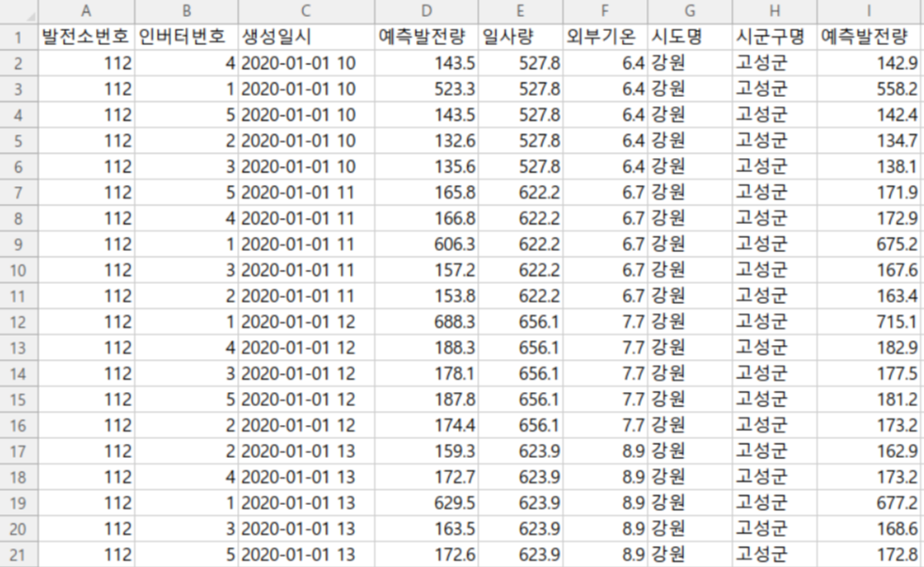The image size is (924, 567).
Task: Select cell with value 172.8
Action: 870,555
